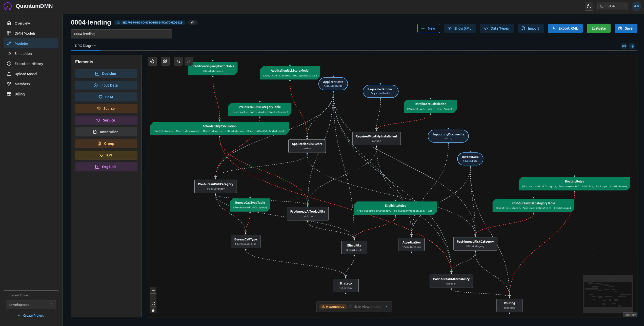644x326 pixels.
Task: Zoom in on the diagram canvas
Action: tap(153, 290)
